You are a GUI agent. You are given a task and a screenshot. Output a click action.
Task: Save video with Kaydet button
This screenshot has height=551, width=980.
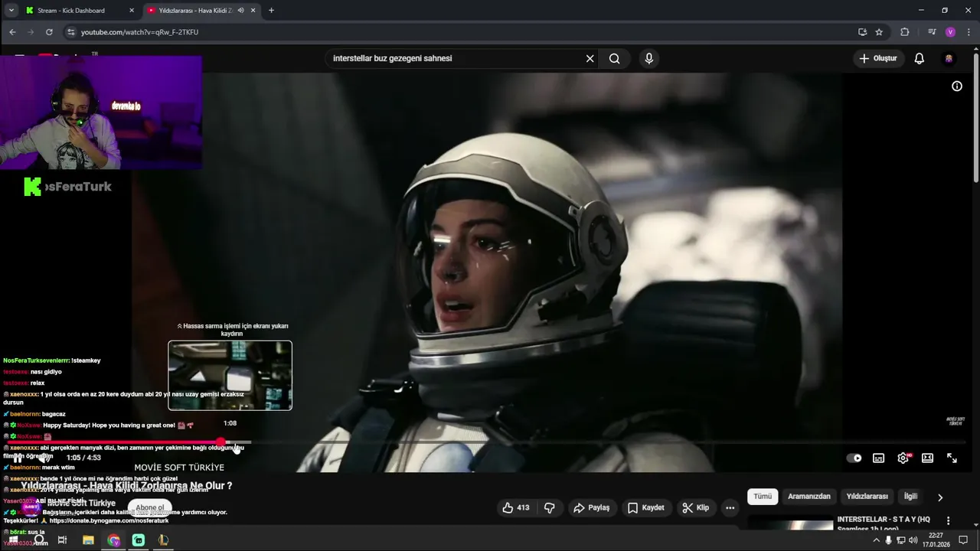pyautogui.click(x=646, y=507)
